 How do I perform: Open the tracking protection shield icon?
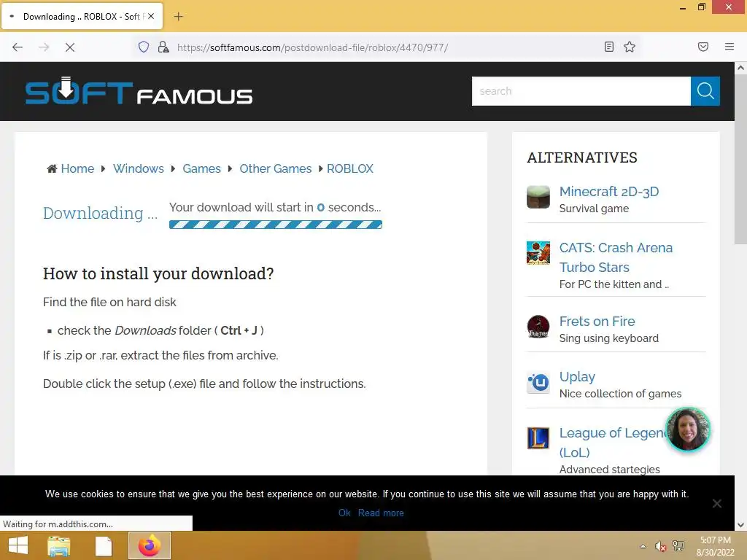(144, 47)
